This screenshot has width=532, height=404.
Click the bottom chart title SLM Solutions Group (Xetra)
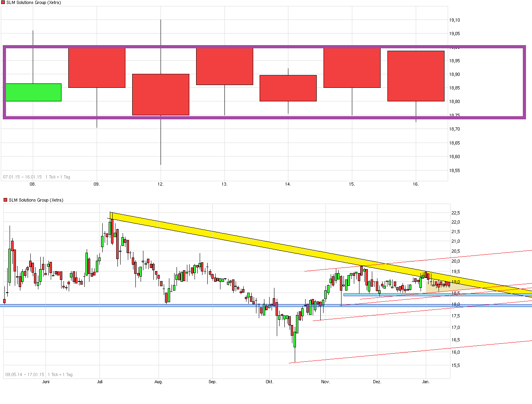[36, 200]
